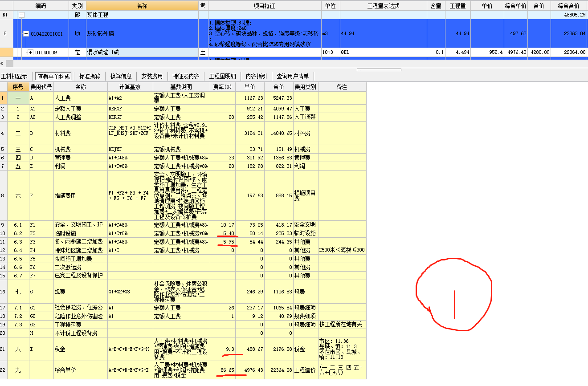This screenshot has height=386, width=588.
Task: Select the 特殊地区施工增加费 row name
Action: click(x=81, y=250)
